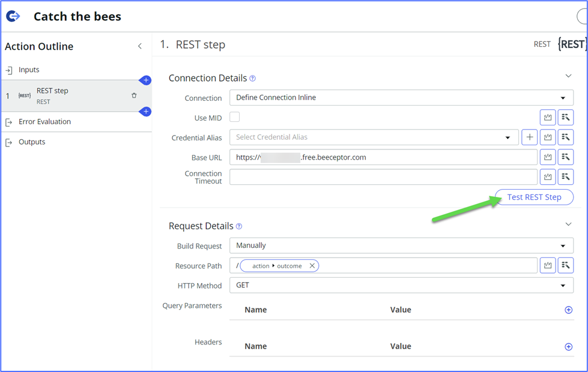The height and width of the screenshot is (372, 588).
Task: Remove the action outcome pill from Resource Path
Action: (x=312, y=265)
